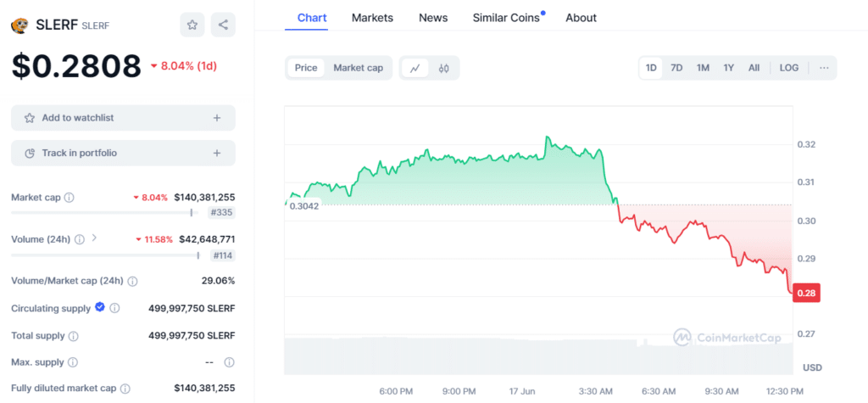
Task: Open the Markets tab
Action: (x=372, y=18)
